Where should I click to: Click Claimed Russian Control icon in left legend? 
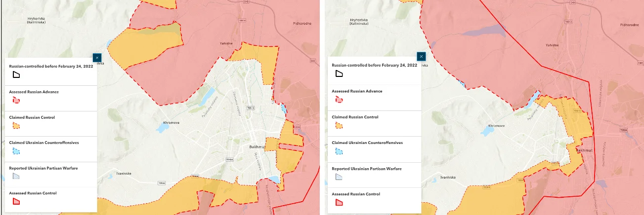pyautogui.click(x=16, y=126)
